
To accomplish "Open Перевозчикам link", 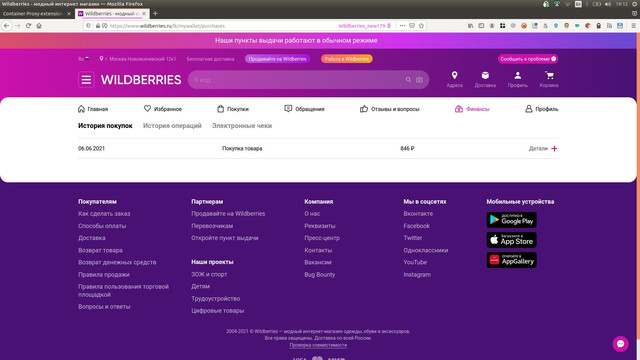I will [212, 226].
